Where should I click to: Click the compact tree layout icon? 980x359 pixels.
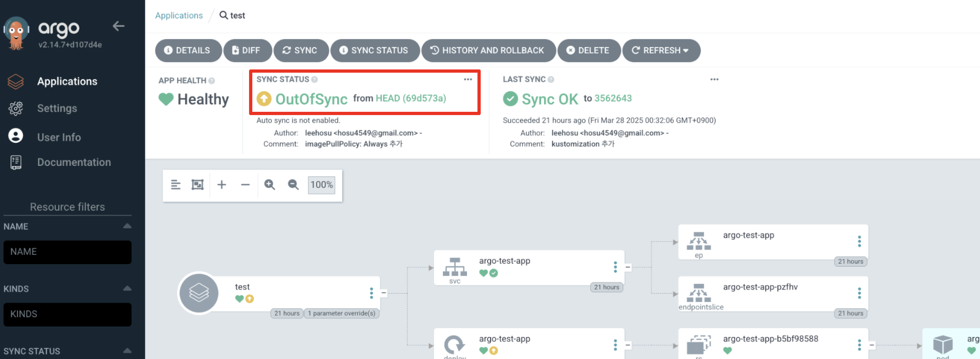[176, 185]
